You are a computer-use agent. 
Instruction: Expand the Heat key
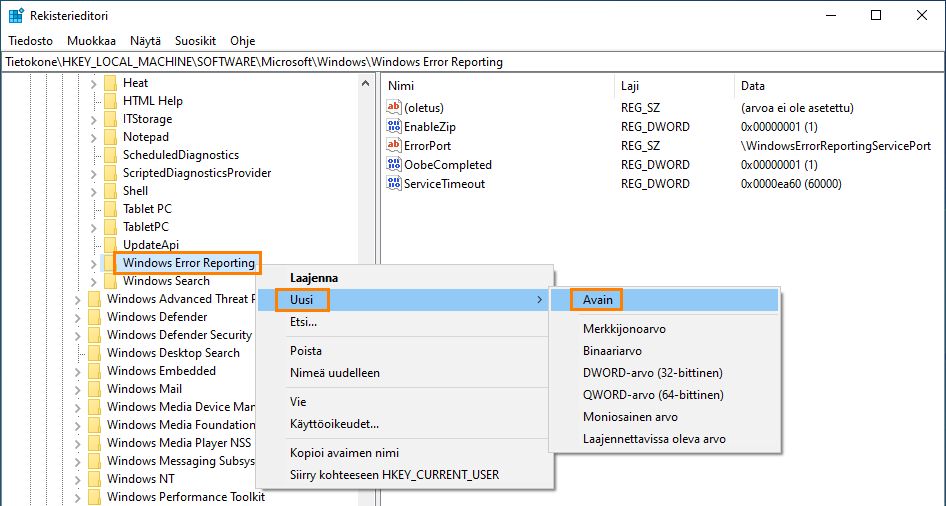[94, 83]
